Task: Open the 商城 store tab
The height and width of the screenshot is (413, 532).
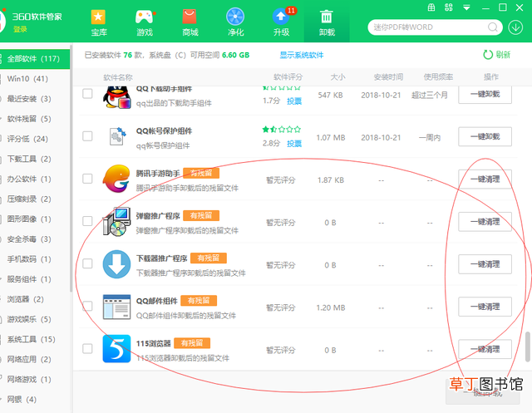Action: [x=190, y=22]
